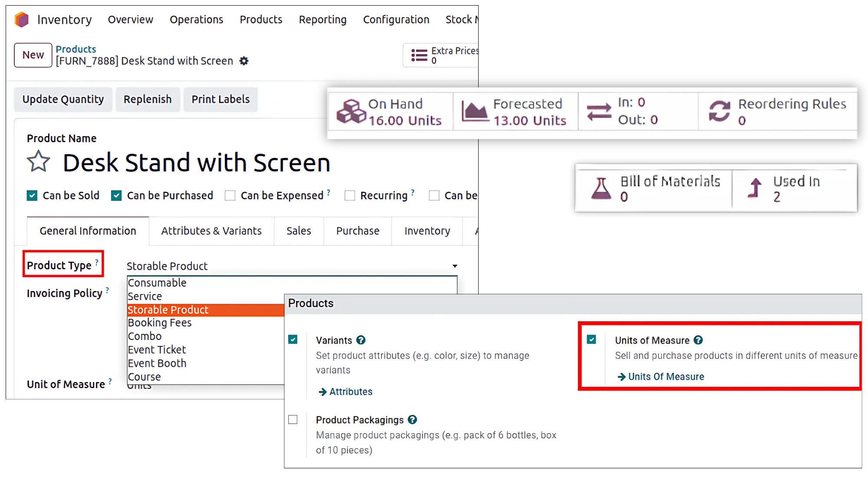The image size is (868, 477).
Task: Open the On Hand boxes stat icon
Action: pos(351,112)
